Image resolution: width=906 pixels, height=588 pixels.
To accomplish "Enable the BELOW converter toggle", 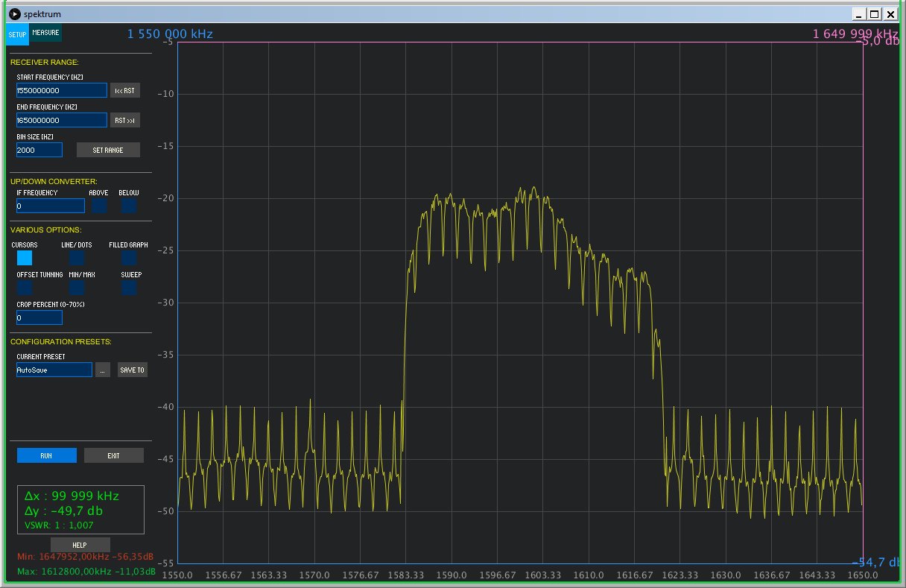I will (129, 206).
